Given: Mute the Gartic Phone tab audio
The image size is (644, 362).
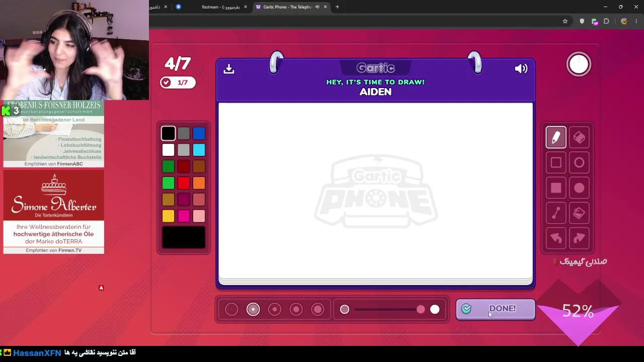Looking at the screenshot, I should (x=317, y=7).
